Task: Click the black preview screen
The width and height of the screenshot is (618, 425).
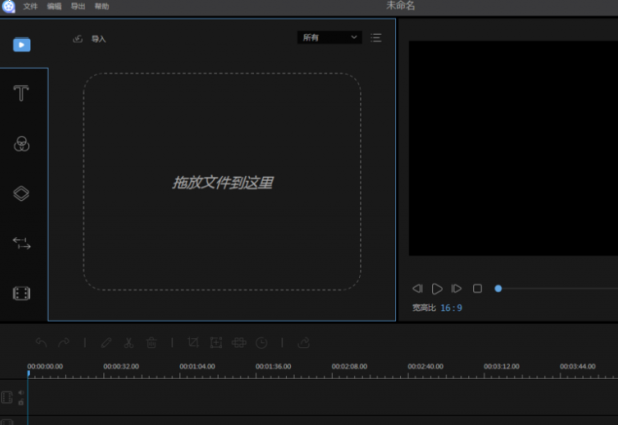Action: tap(513, 148)
